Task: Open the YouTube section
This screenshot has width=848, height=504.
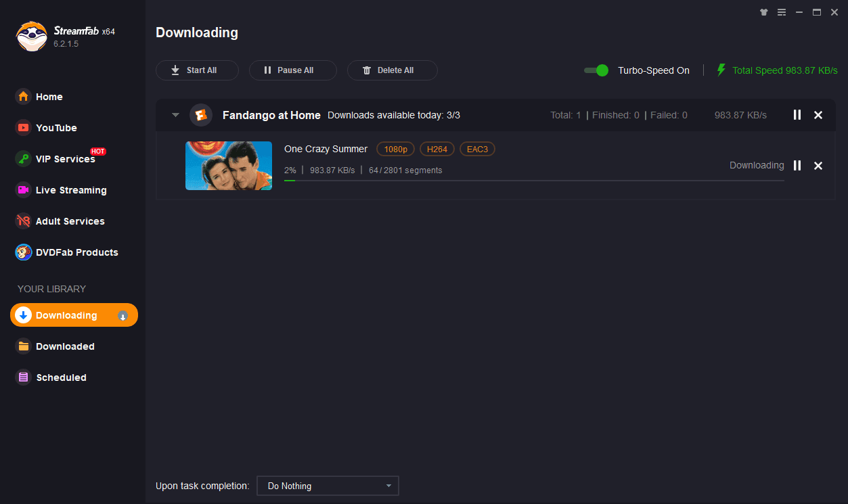Action: click(47, 128)
